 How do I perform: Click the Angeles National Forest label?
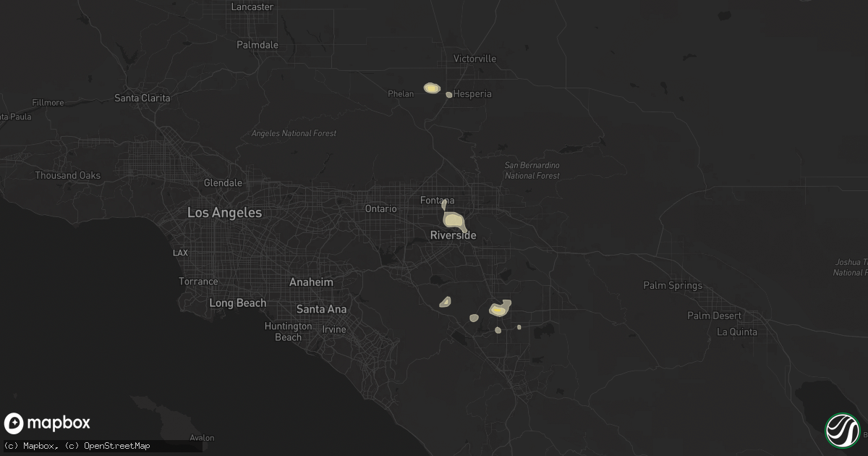(294, 133)
